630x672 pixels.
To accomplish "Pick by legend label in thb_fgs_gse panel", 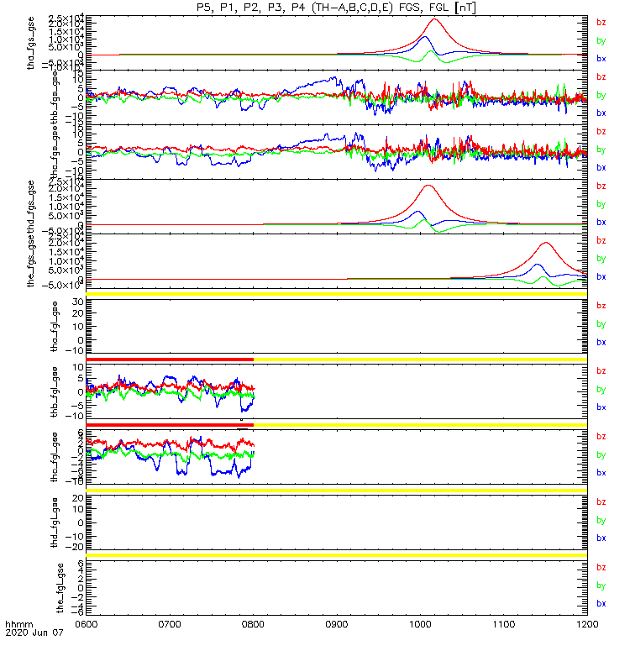I will point(601,95).
